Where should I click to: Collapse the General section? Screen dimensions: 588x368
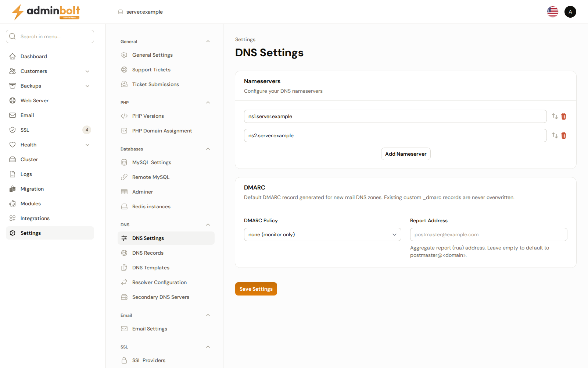[x=208, y=41]
